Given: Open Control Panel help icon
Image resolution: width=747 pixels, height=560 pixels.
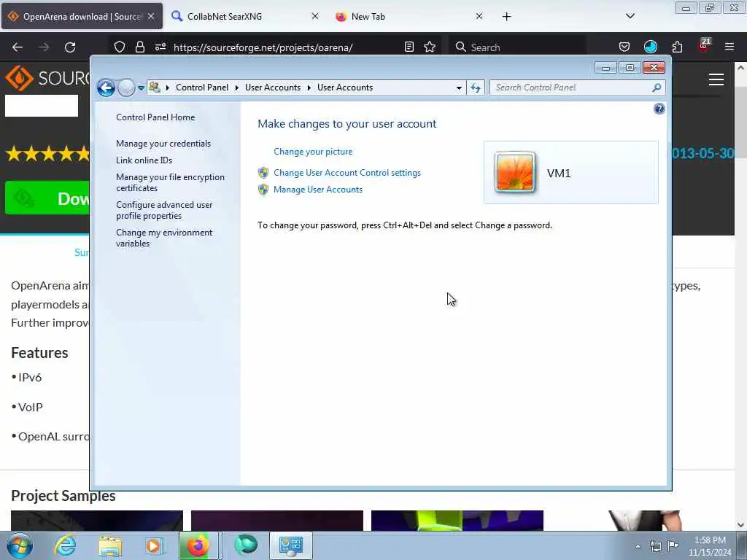Looking at the screenshot, I should [659, 109].
